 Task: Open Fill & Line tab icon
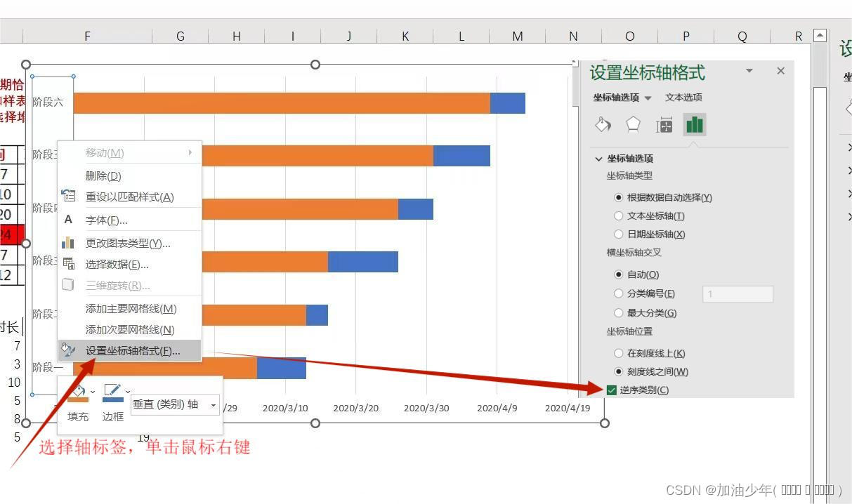603,125
